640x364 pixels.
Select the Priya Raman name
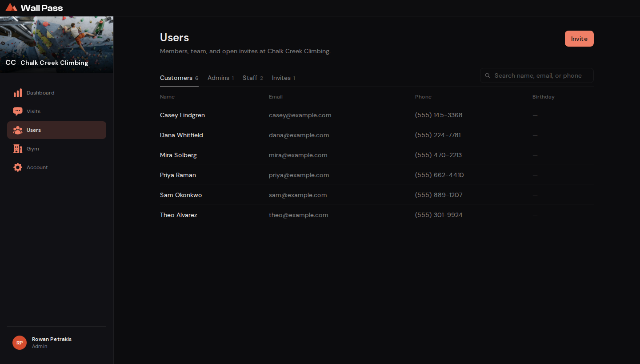point(178,175)
